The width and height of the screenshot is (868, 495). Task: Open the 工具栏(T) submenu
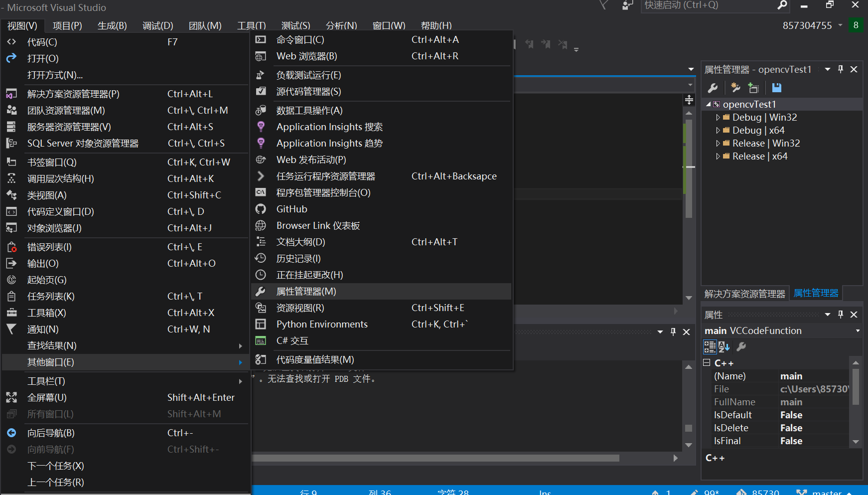click(x=126, y=381)
